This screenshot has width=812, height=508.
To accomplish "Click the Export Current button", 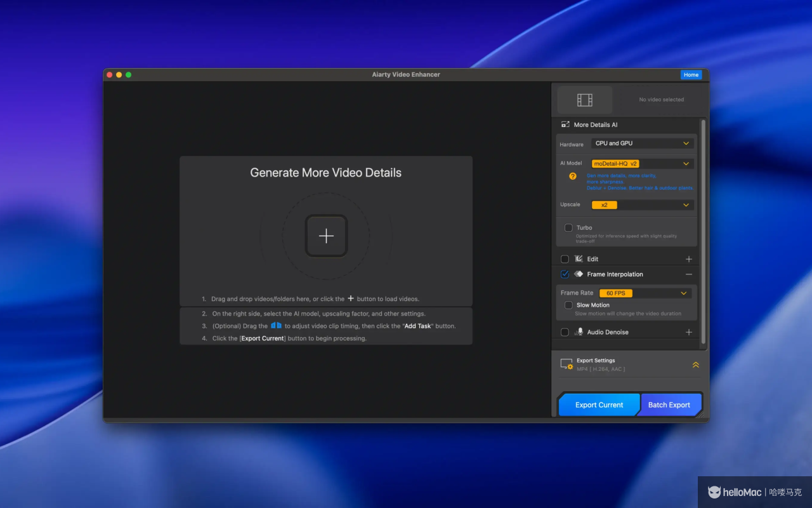I will tap(599, 404).
